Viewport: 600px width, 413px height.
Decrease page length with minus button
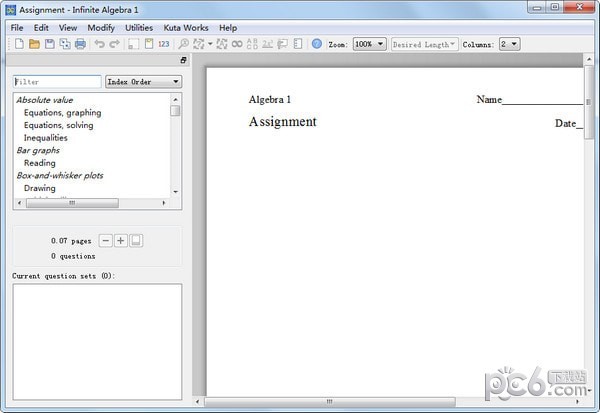(x=106, y=241)
